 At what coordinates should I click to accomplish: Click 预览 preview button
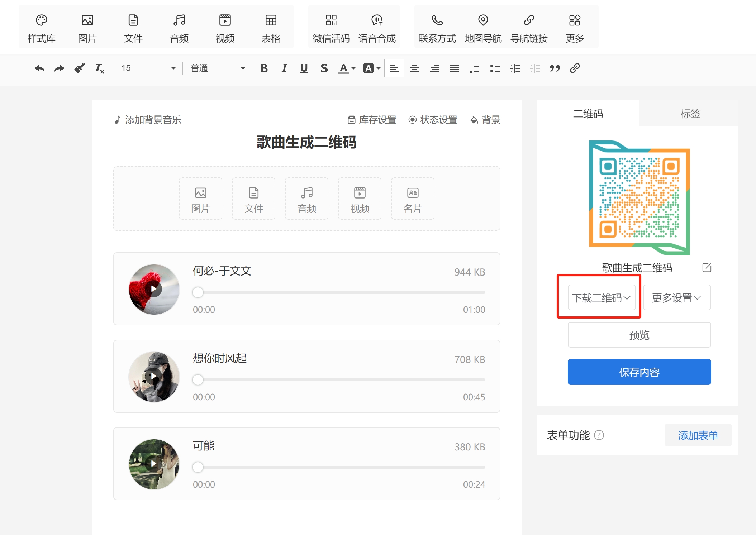(639, 335)
